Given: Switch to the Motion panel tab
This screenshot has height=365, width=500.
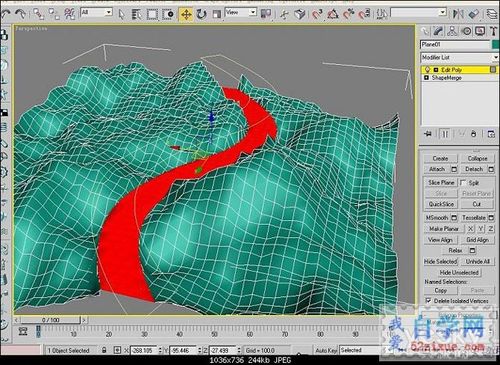Looking at the screenshot, I should pos(466,31).
